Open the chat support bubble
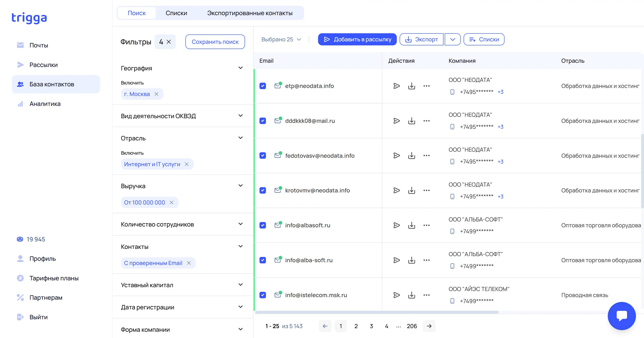Image resolution: width=644 pixels, height=338 pixels. click(x=621, y=316)
